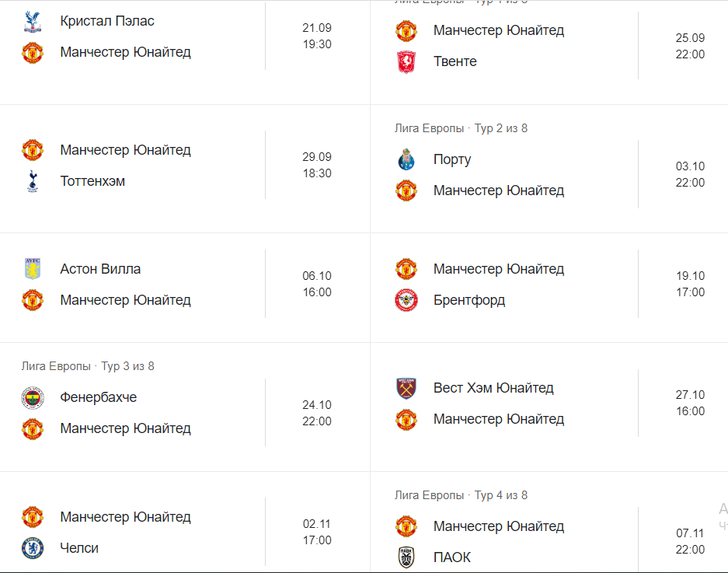
Task: Select the Tottenham Hotspur crest
Action: (33, 181)
